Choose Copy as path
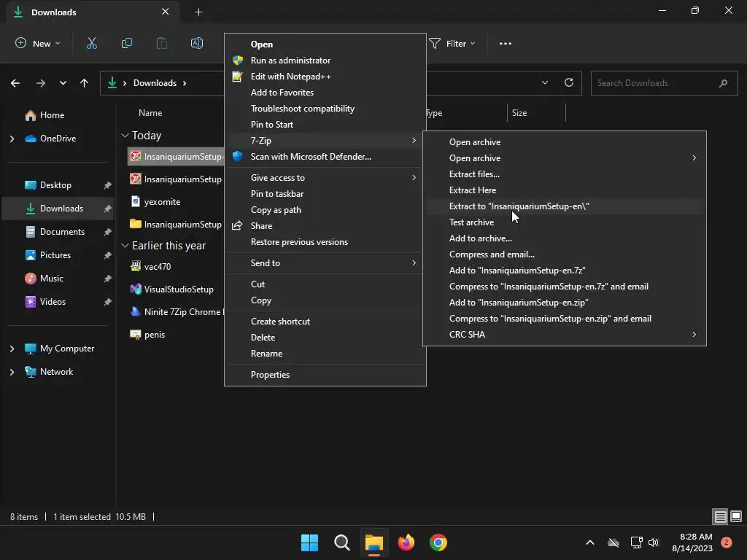 click(x=325, y=210)
